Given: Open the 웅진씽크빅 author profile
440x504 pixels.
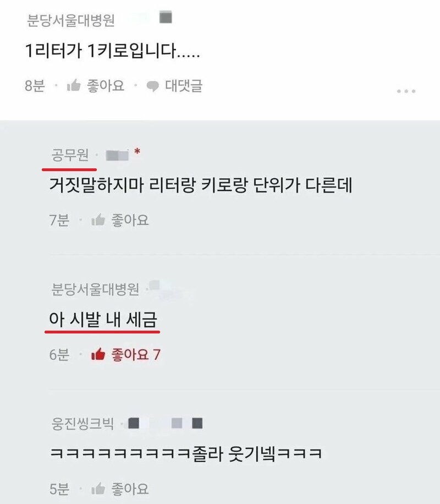Looking at the screenshot, I should point(82,423).
